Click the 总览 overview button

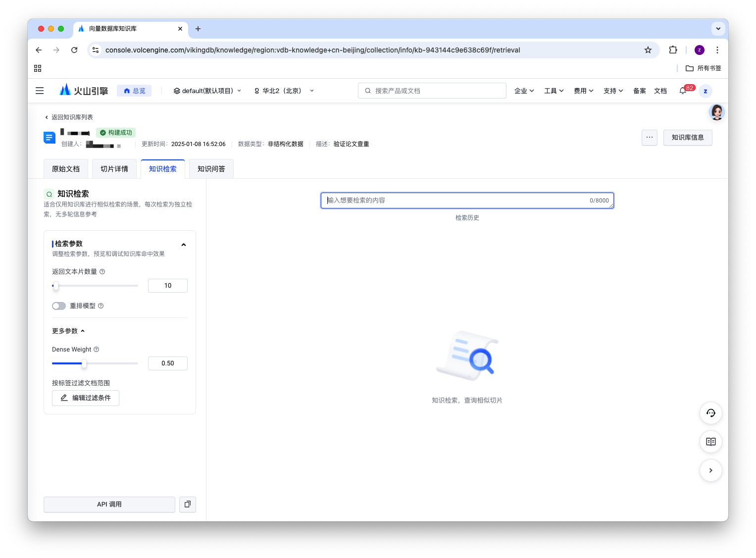tap(134, 91)
